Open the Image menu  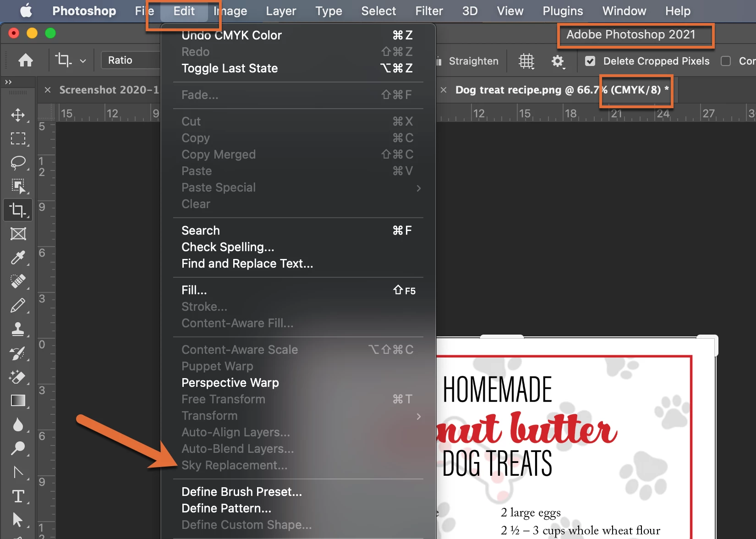tap(230, 11)
